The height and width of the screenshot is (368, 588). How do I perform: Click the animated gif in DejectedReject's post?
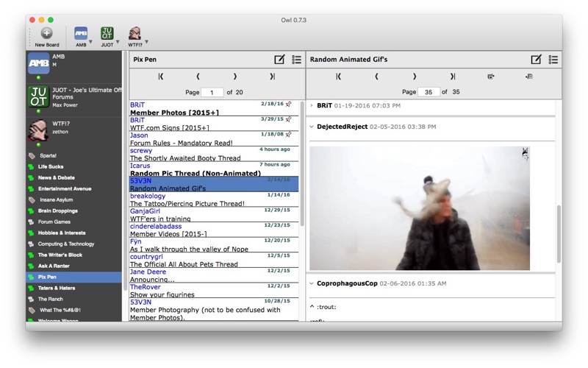[420, 208]
